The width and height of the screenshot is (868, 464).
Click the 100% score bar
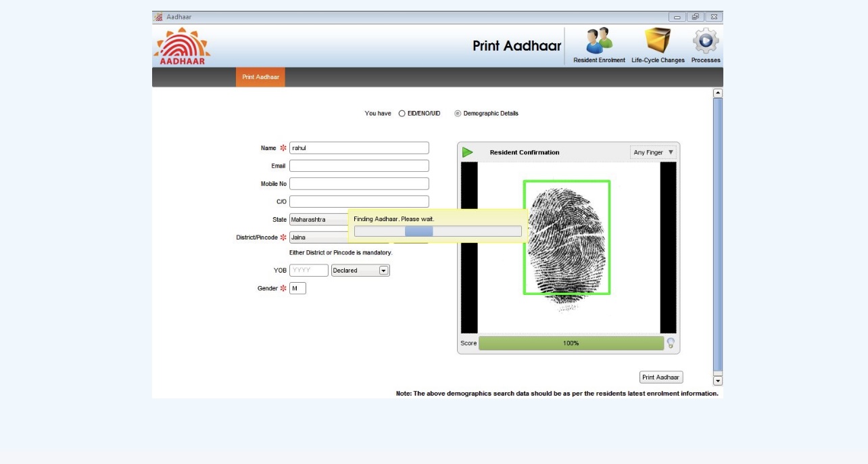(x=571, y=343)
